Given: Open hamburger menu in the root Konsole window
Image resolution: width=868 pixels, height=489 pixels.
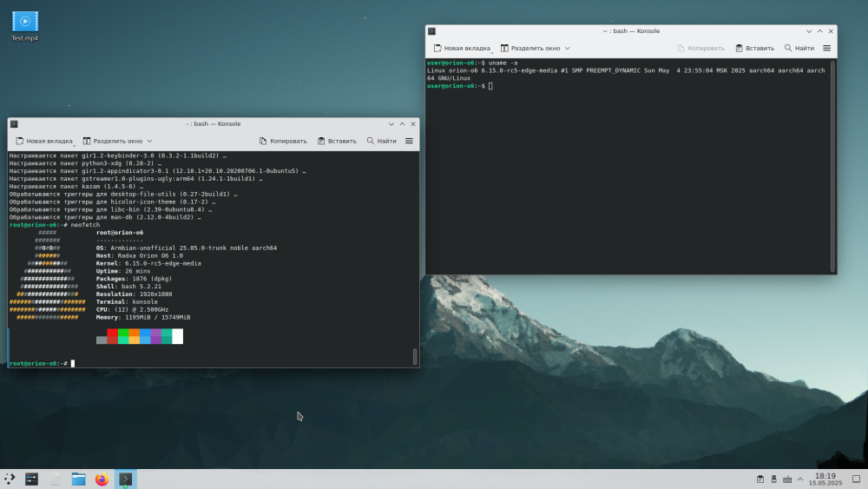Looking at the screenshot, I should 409,141.
